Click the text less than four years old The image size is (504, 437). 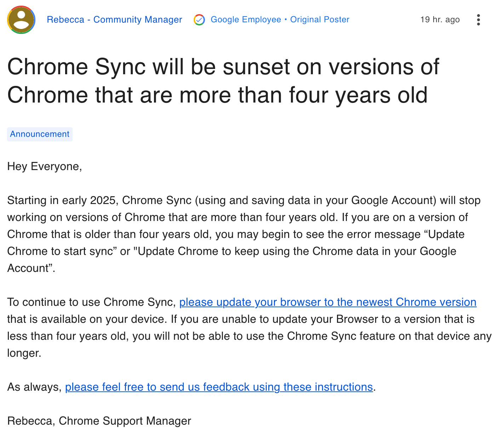68,336
